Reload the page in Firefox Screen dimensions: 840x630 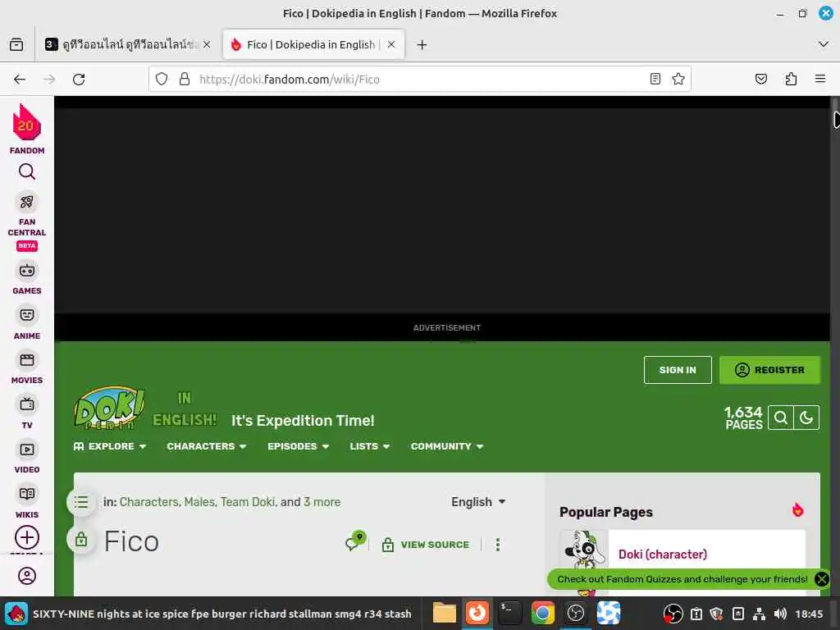coord(79,80)
